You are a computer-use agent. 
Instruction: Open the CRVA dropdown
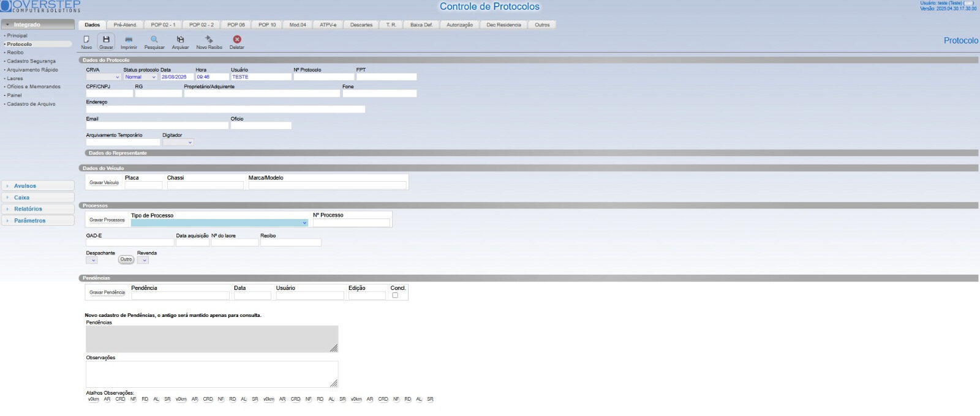tap(104, 77)
